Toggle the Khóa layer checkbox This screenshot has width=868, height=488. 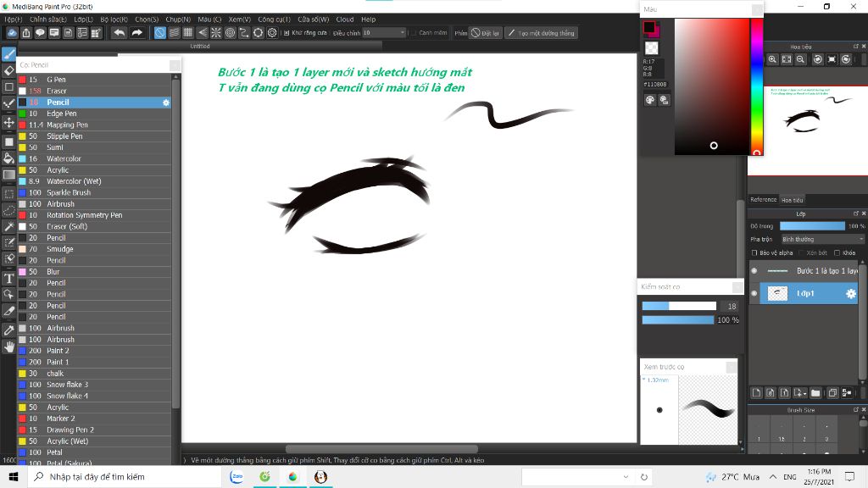(837, 252)
